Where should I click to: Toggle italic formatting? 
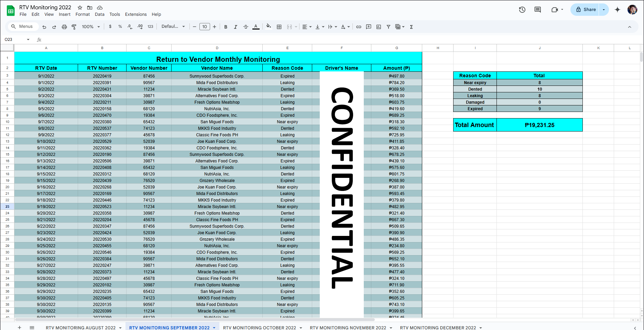tap(236, 27)
